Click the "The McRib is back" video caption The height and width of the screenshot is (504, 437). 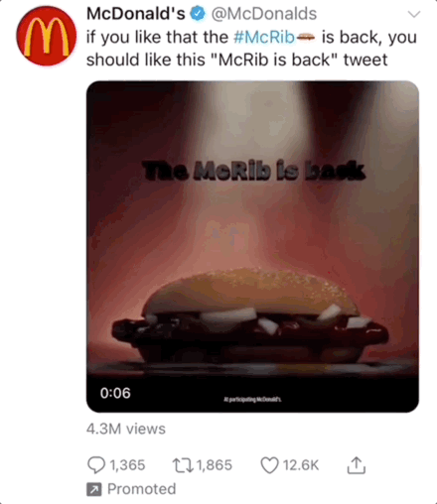(x=254, y=171)
